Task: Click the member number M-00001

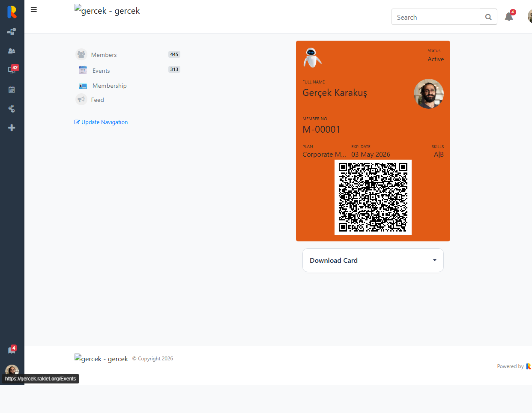Action: point(321,130)
